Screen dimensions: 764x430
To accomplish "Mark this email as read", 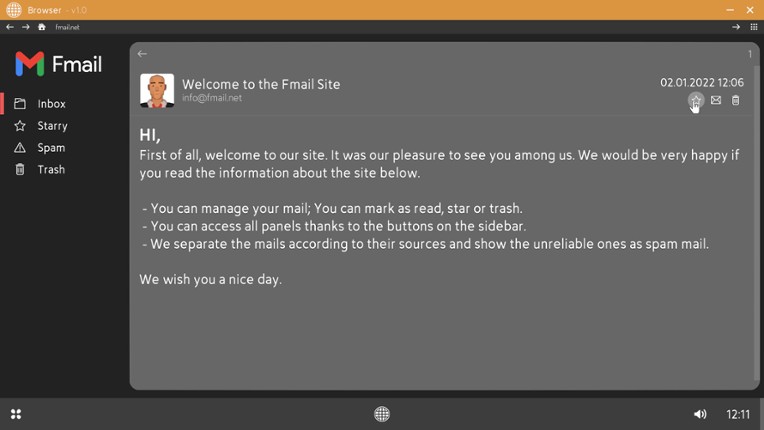I will tap(716, 100).
